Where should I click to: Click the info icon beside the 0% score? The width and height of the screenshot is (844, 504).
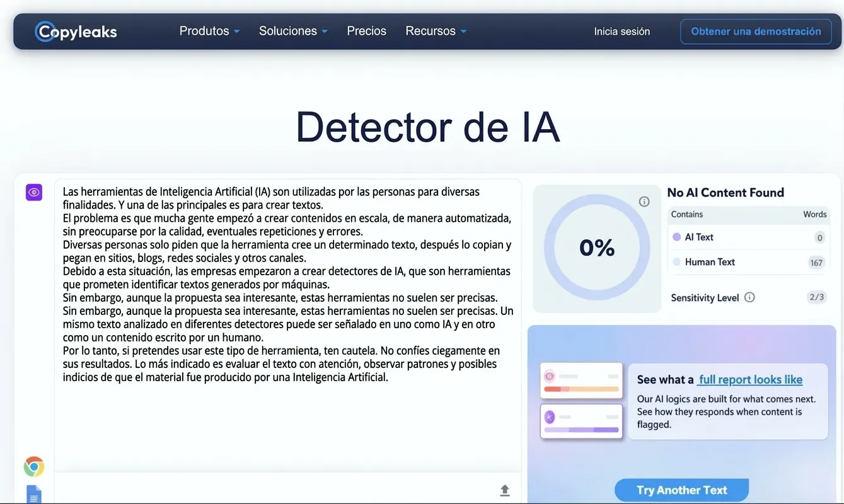pos(644,202)
